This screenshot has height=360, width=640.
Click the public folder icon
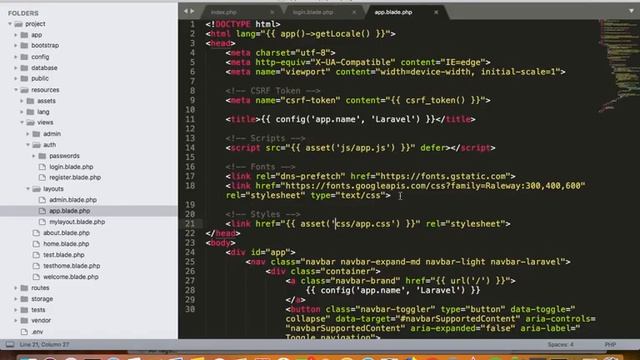pyautogui.click(x=24, y=78)
